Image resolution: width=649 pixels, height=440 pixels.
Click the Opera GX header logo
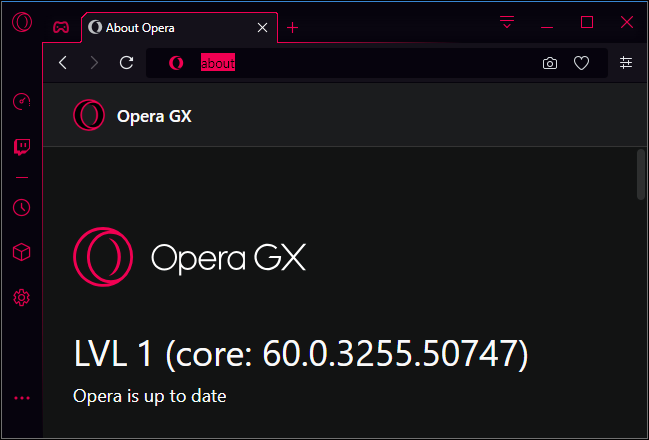click(x=89, y=115)
